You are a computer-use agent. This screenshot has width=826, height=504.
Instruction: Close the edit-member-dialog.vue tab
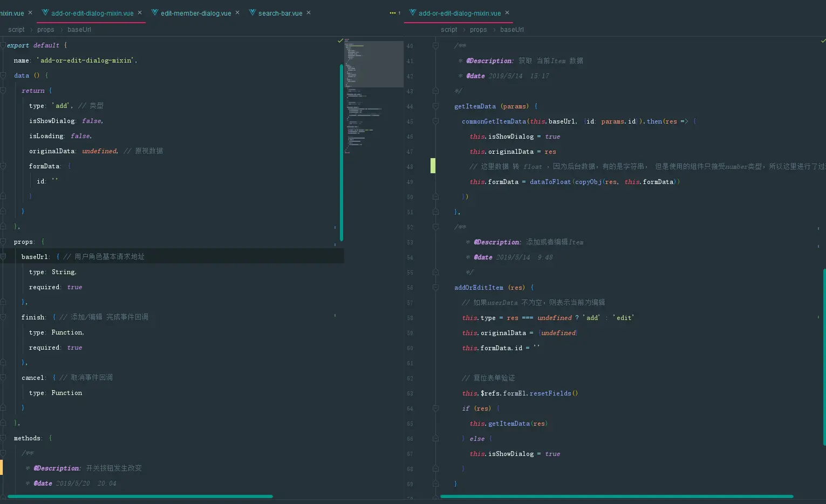[237, 12]
